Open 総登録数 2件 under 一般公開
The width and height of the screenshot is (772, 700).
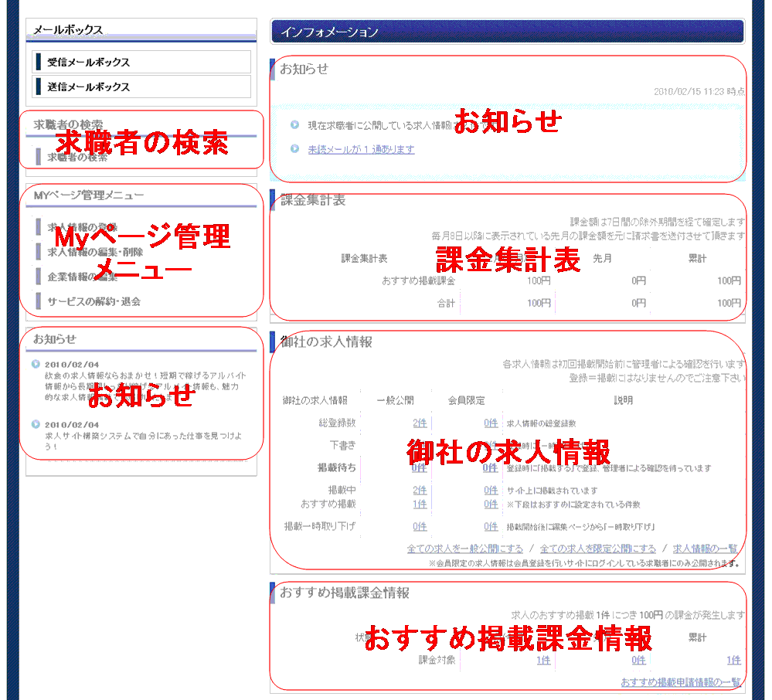click(x=420, y=423)
